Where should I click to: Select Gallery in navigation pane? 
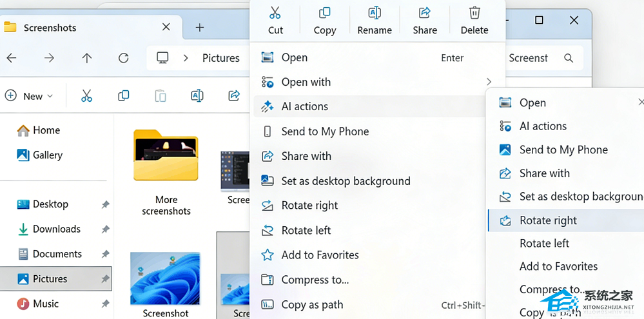pos(47,155)
